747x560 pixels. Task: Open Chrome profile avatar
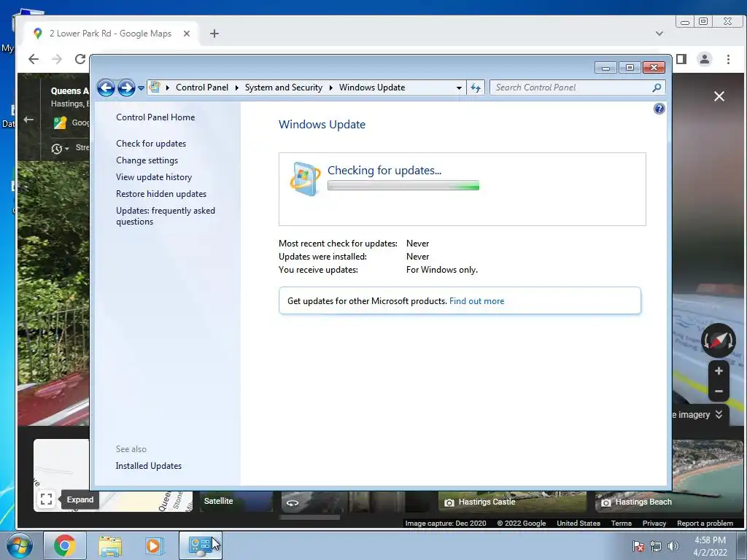pyautogui.click(x=705, y=59)
